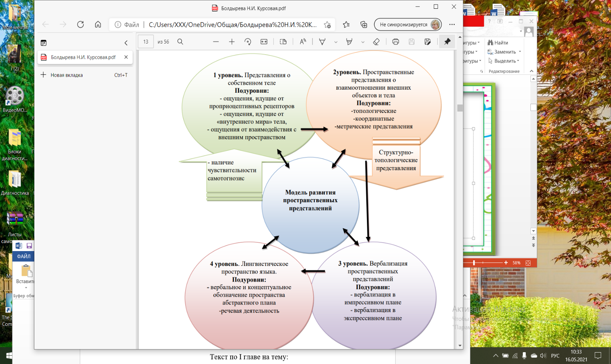
Task: Select the PDF Highlight tool
Action: click(349, 42)
